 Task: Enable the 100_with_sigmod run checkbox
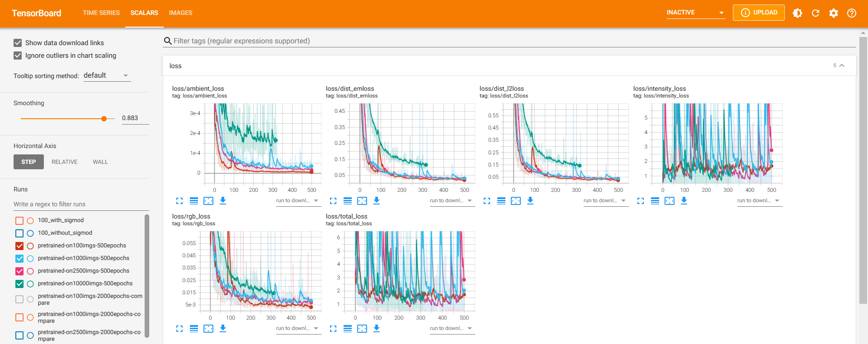pyautogui.click(x=19, y=221)
